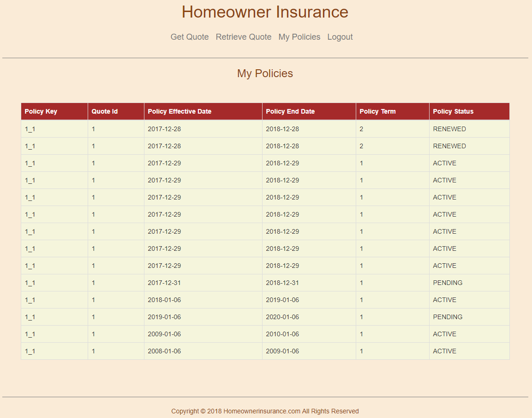Click the Policy End Date header
Screen dimensions: 532x418
(290, 111)
